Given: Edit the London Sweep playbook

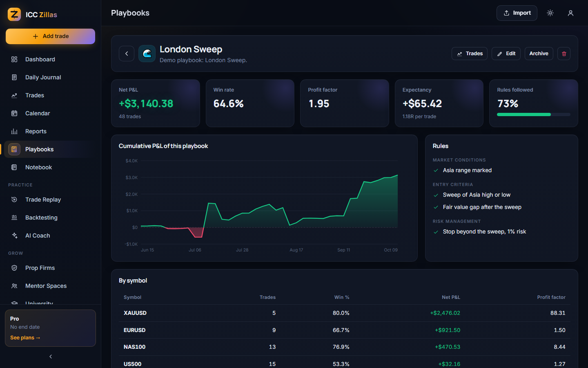Looking at the screenshot, I should 506,54.
